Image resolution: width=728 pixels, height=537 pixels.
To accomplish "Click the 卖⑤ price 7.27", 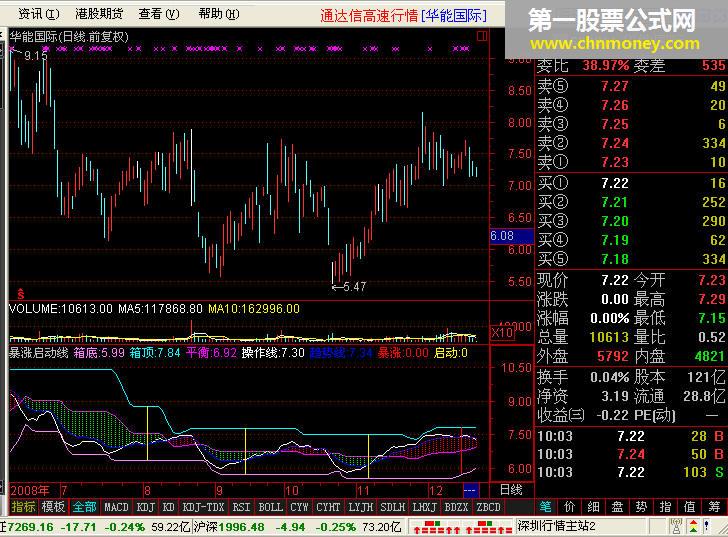I will (x=614, y=86).
